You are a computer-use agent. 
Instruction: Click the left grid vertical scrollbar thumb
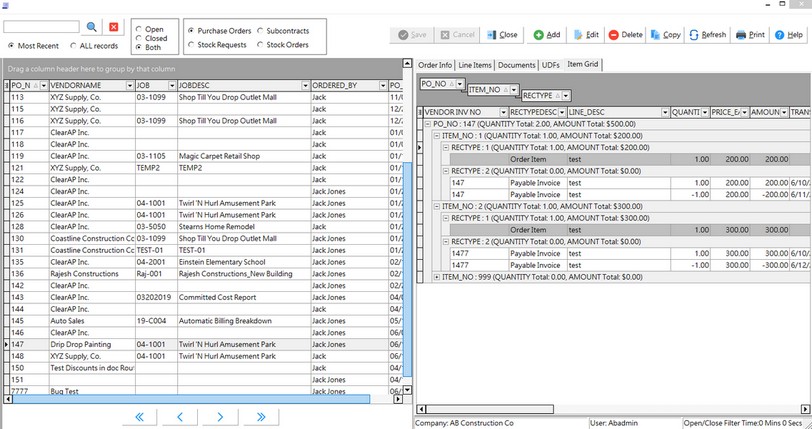click(x=408, y=269)
